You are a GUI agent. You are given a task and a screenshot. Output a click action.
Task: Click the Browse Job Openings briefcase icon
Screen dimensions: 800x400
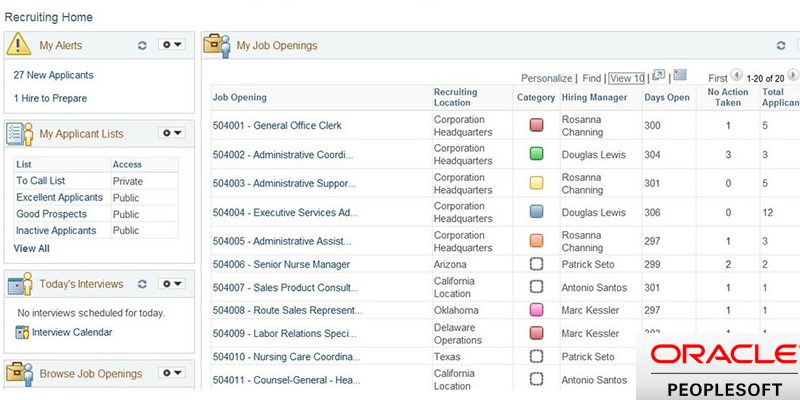pos(19,374)
